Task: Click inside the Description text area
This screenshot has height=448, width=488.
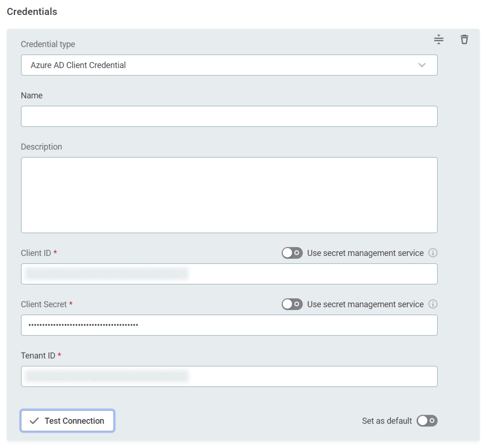Action: tap(229, 195)
